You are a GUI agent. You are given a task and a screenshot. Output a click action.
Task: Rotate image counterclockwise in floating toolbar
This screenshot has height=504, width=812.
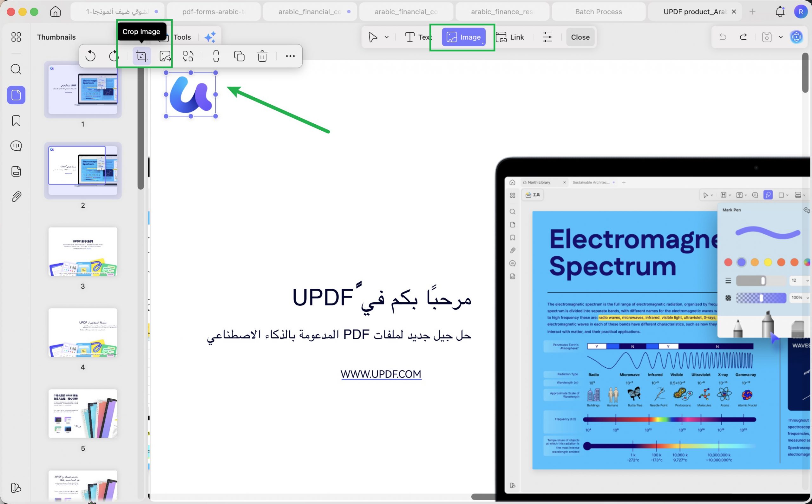pos(90,56)
